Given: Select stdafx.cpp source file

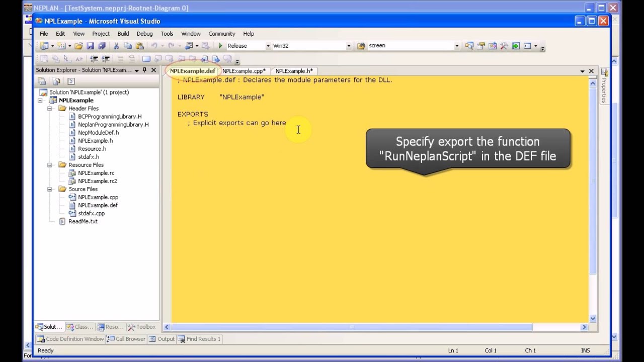Looking at the screenshot, I should [91, 213].
